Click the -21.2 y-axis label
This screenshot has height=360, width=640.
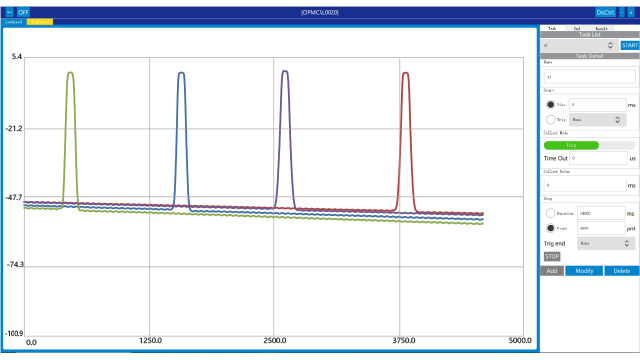tap(14, 129)
